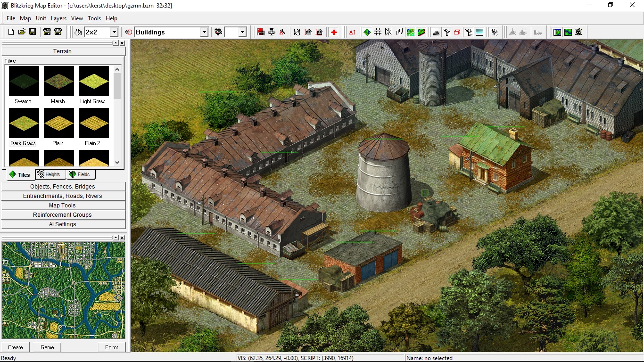644x362 pixels.
Task: Click the rotate arrows toolbar icon
Action: click(297, 32)
